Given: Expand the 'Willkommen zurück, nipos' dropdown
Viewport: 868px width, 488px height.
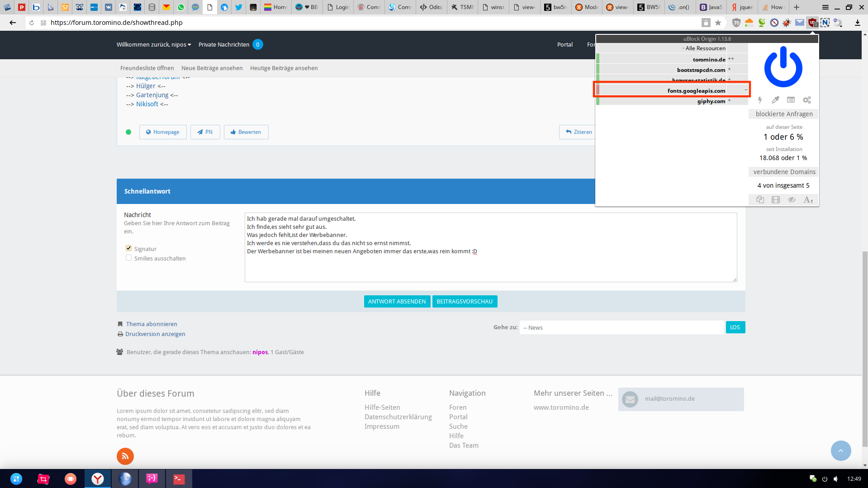Looking at the screenshot, I should [154, 44].
